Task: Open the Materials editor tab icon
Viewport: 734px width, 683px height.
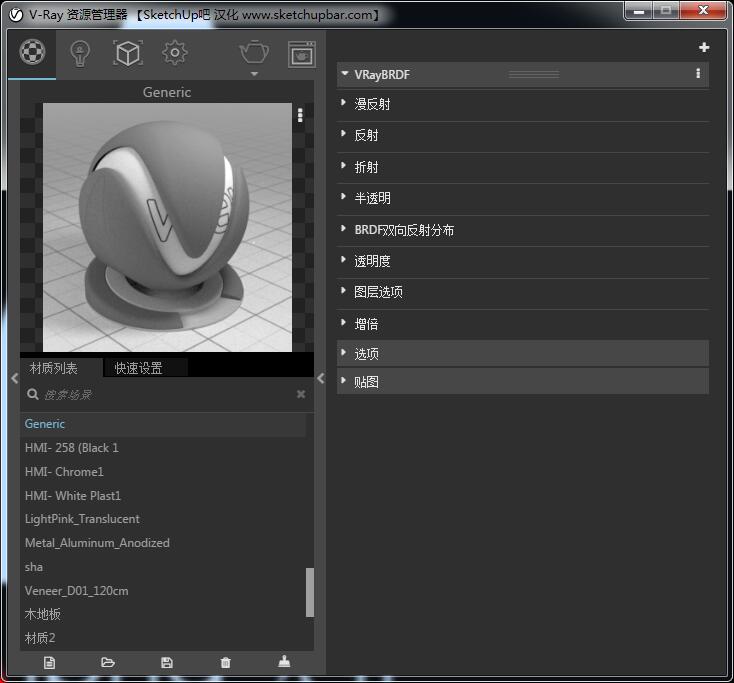Action: coord(32,52)
